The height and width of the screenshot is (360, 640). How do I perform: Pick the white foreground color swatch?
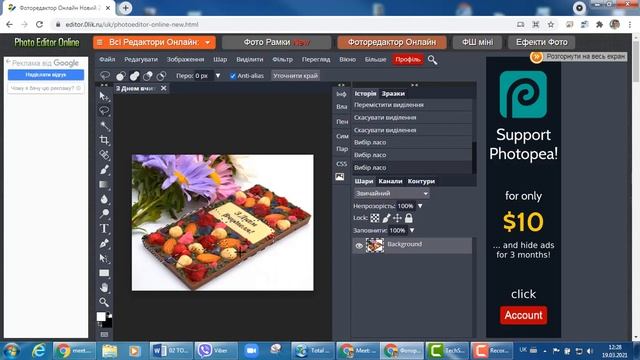(101, 316)
